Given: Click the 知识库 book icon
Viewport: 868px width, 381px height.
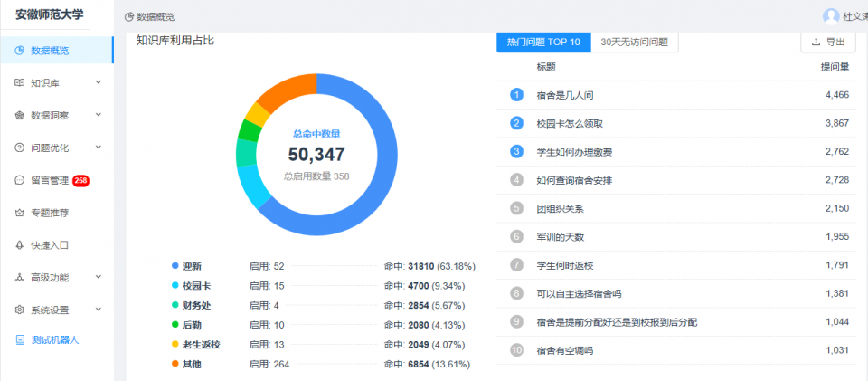Looking at the screenshot, I should [20, 83].
